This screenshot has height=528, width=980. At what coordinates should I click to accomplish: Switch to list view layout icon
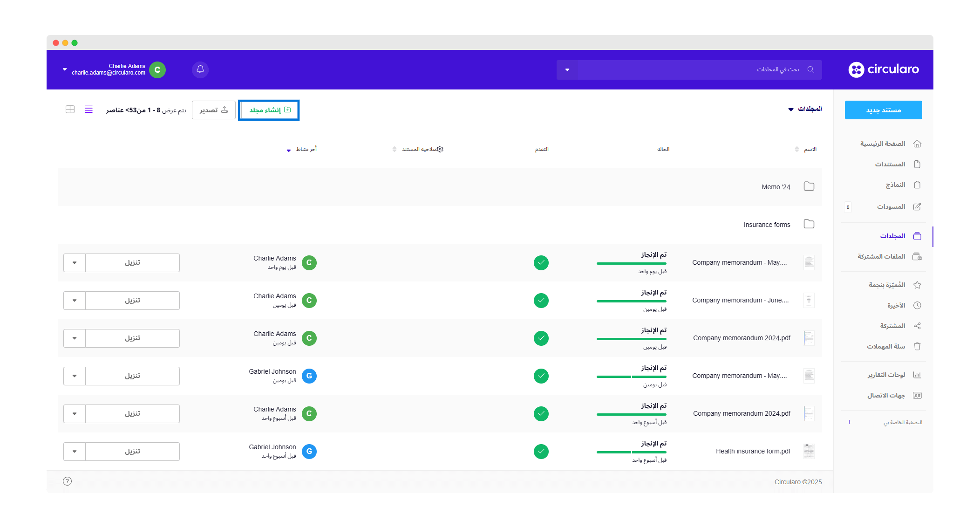(88, 110)
